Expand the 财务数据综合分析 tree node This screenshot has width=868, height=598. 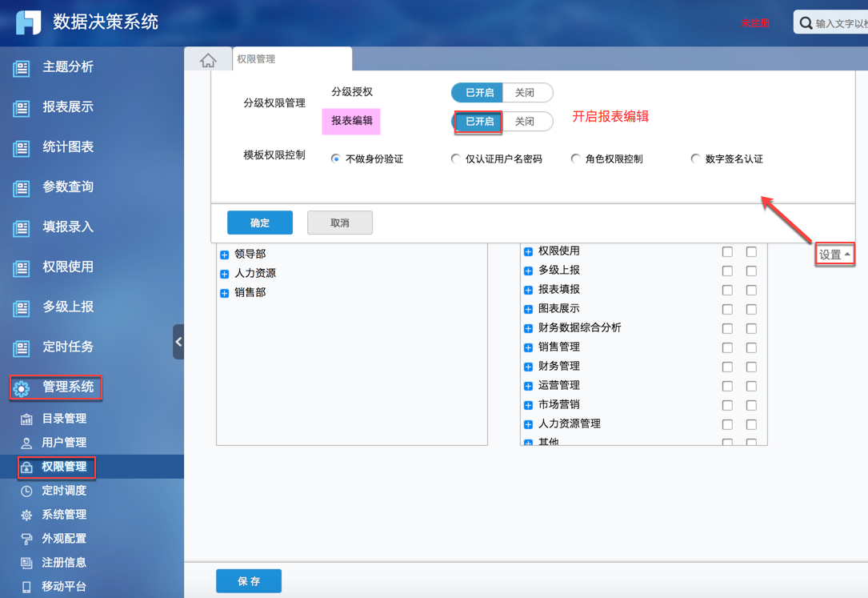(528, 328)
